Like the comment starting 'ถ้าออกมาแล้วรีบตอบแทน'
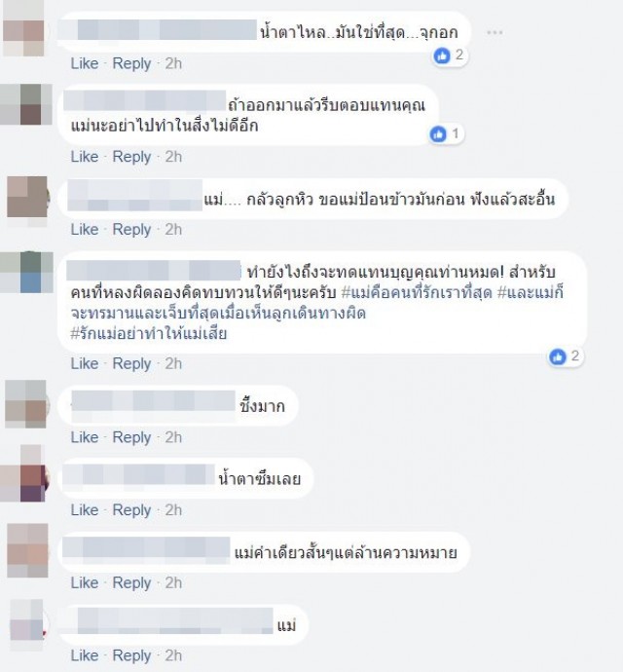 point(85,157)
